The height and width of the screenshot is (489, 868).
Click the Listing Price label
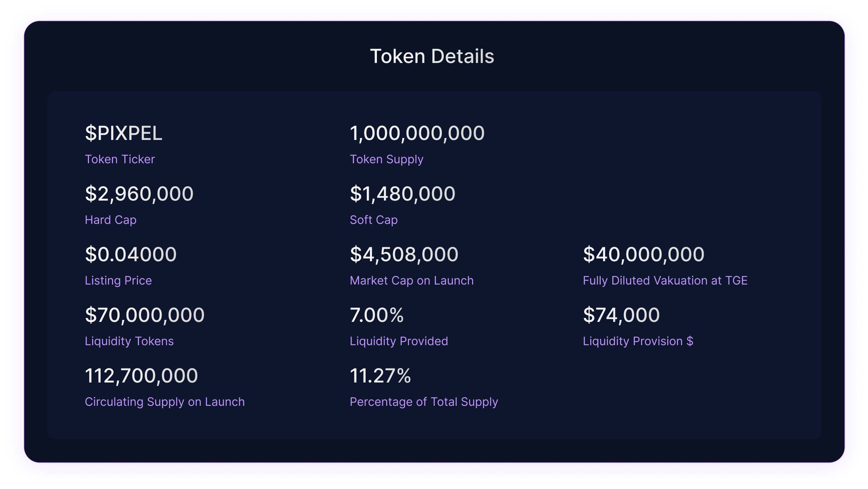(119, 281)
